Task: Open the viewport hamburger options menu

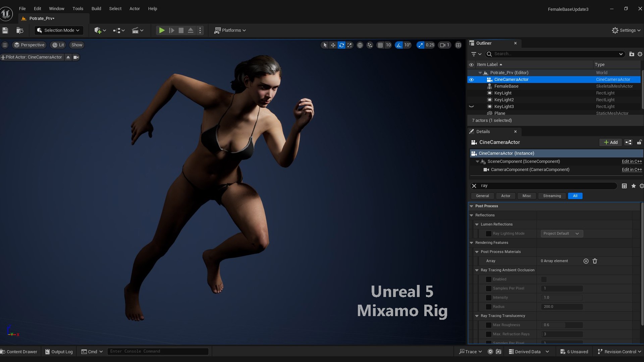Action: [5, 45]
